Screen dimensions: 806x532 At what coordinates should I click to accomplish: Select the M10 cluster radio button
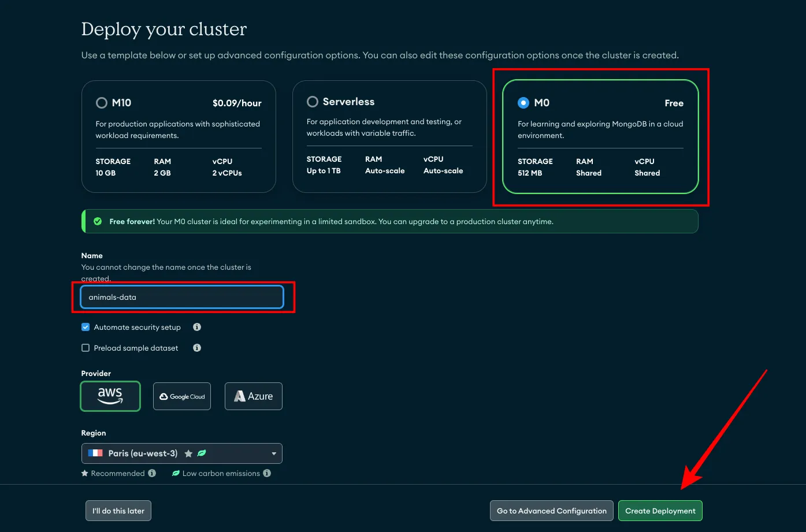(102, 103)
